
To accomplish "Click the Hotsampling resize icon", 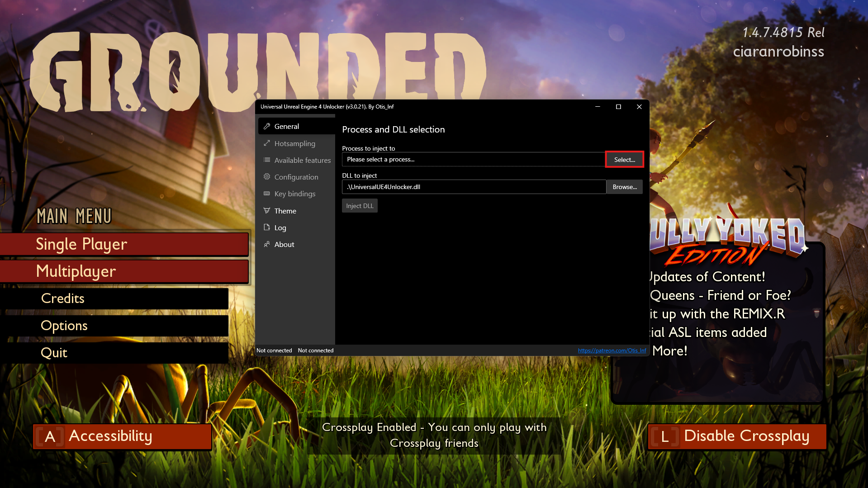I will pos(267,143).
